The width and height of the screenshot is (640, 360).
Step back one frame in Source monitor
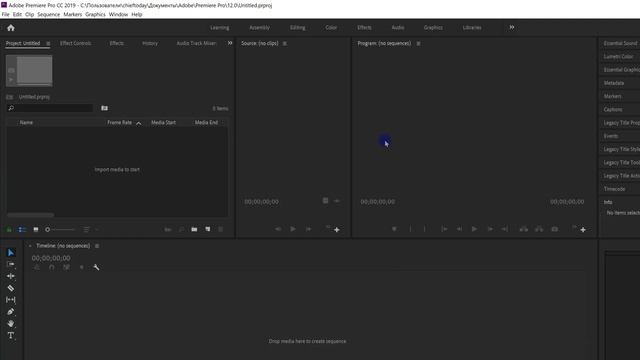coord(278,229)
